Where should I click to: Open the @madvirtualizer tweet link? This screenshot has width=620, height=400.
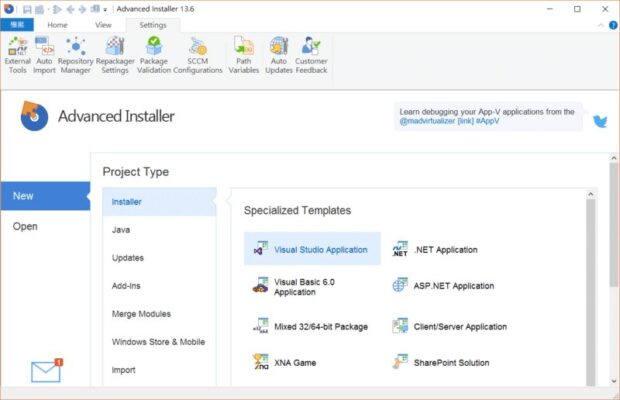point(427,121)
